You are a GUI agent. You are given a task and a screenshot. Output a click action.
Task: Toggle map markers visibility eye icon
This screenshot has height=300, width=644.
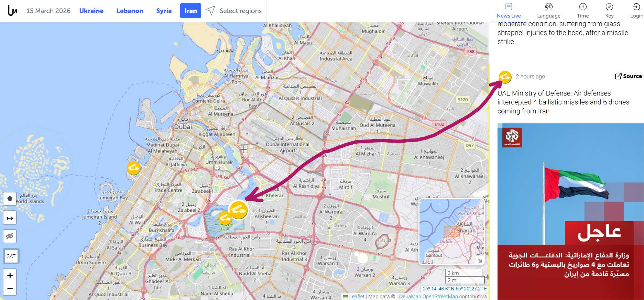pos(10,236)
